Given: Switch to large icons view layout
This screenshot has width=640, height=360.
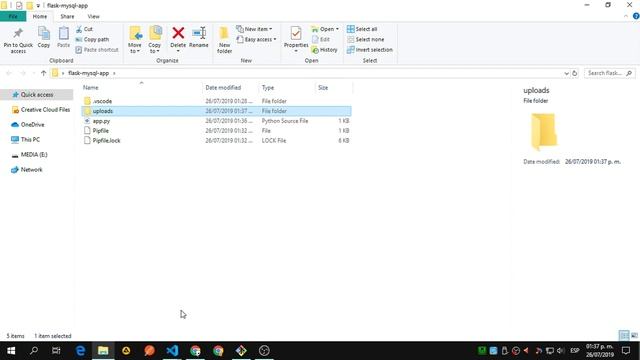Looking at the screenshot, I should (x=634, y=336).
